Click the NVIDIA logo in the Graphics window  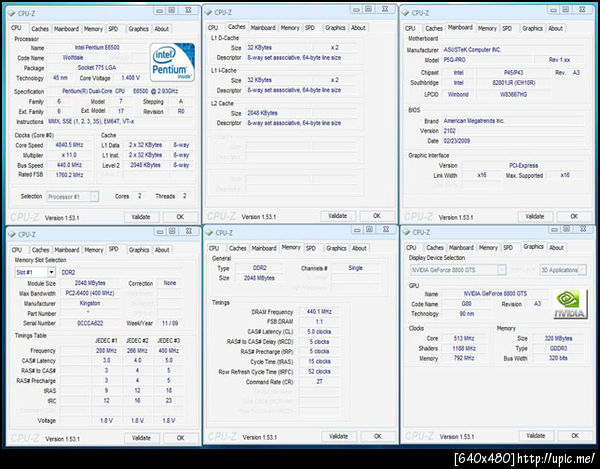pos(570,304)
